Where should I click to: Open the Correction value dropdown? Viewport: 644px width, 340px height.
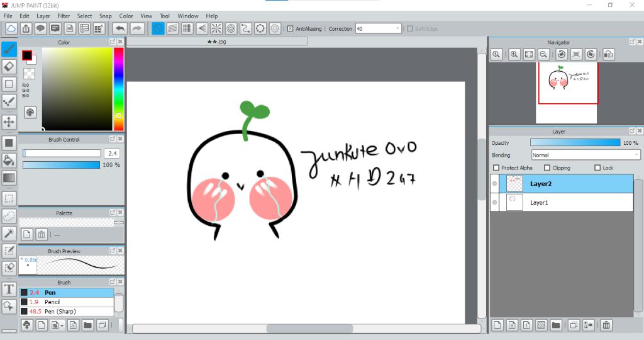(397, 28)
